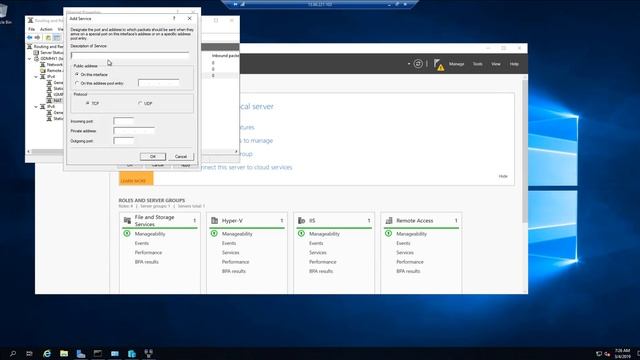Choose the TCP protocol radio button
This screenshot has height=360, width=640.
[87, 103]
